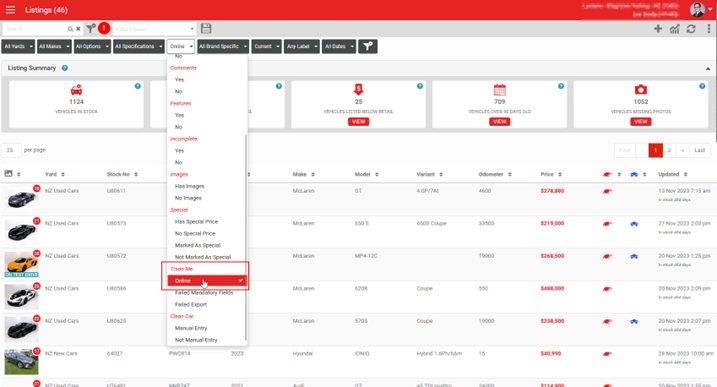717x387 pixels.
Task: Click help icon next to Listing Summary
Action: (65, 68)
